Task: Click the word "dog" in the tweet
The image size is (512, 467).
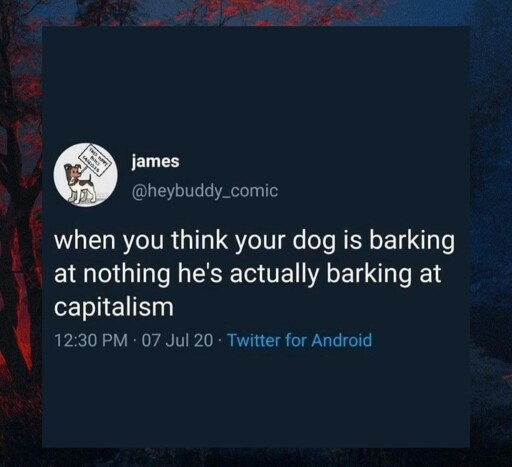Action: pos(314,241)
